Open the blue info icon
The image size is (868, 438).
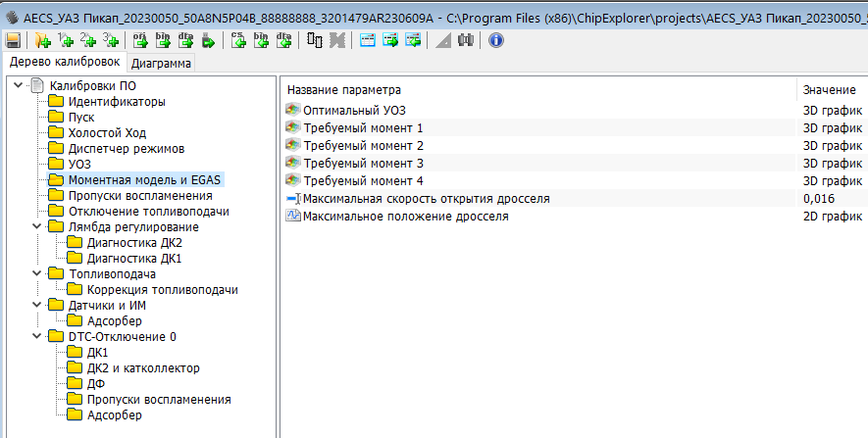(x=495, y=40)
